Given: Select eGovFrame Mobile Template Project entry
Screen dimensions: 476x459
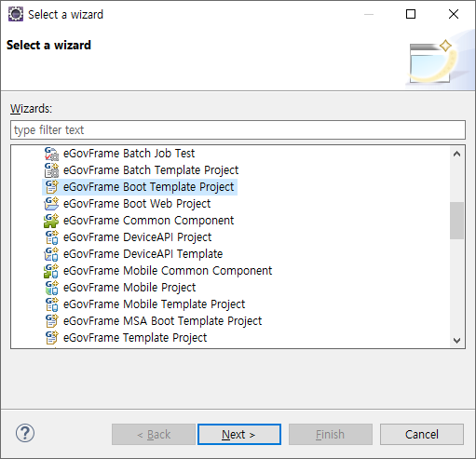Looking at the screenshot, I should pos(144,304).
